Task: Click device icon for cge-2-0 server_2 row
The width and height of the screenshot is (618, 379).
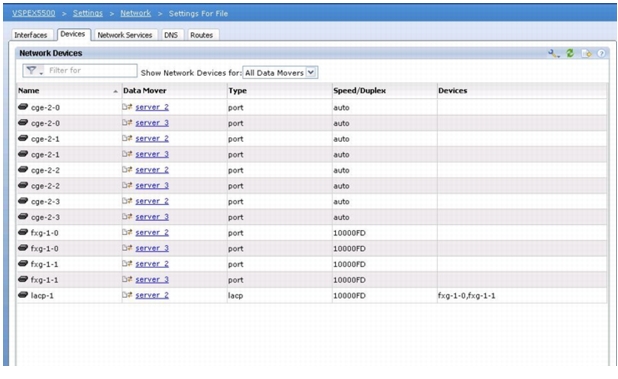Action: click(23, 107)
